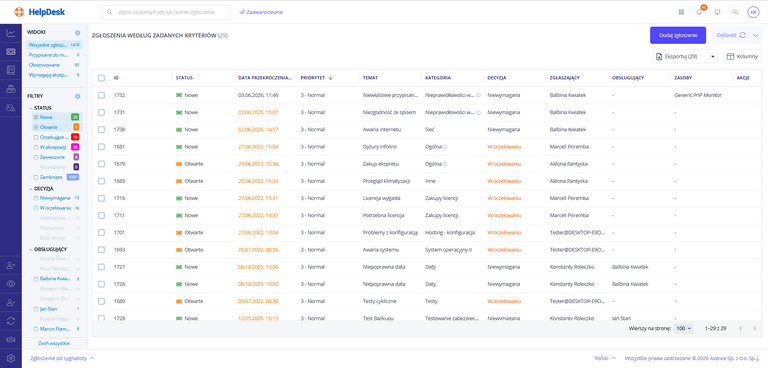Select the Wszystkie zgłoszenia view

pos(54,45)
